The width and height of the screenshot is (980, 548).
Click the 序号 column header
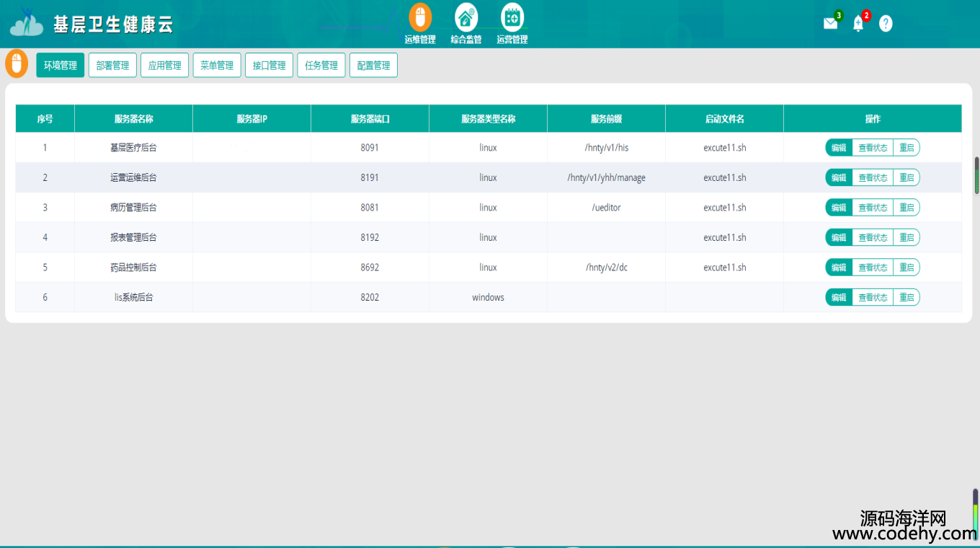pyautogui.click(x=45, y=119)
